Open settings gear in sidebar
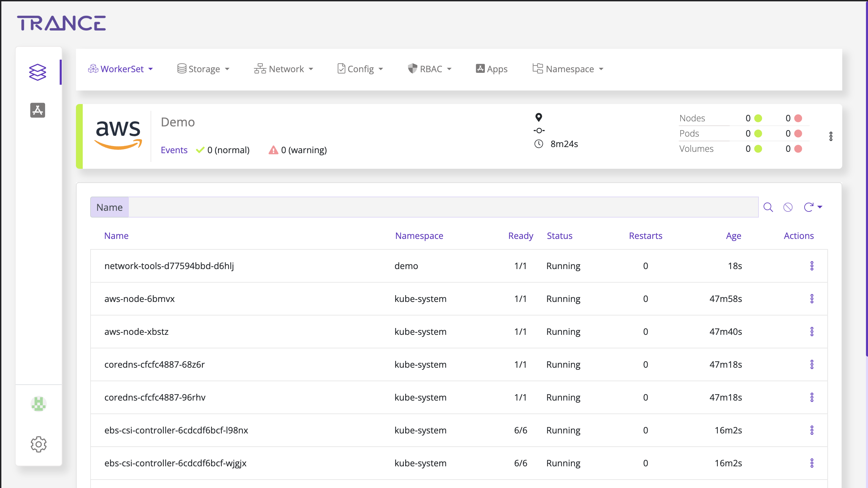 click(x=38, y=444)
